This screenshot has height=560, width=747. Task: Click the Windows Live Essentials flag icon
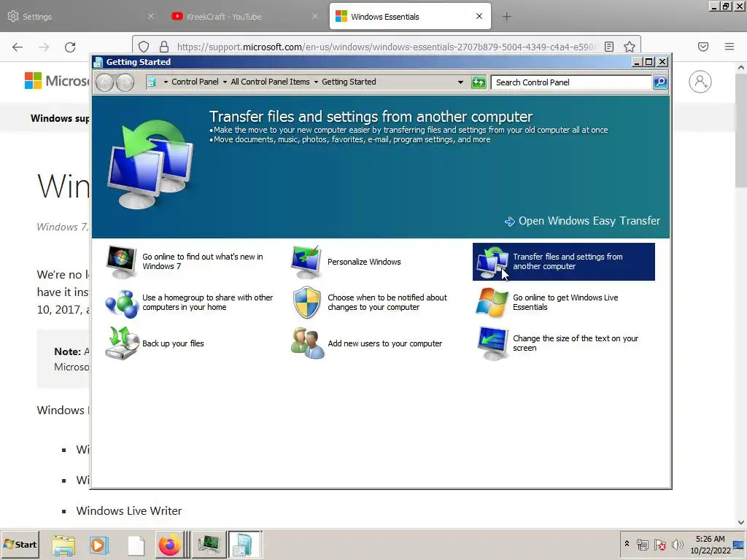(x=492, y=303)
